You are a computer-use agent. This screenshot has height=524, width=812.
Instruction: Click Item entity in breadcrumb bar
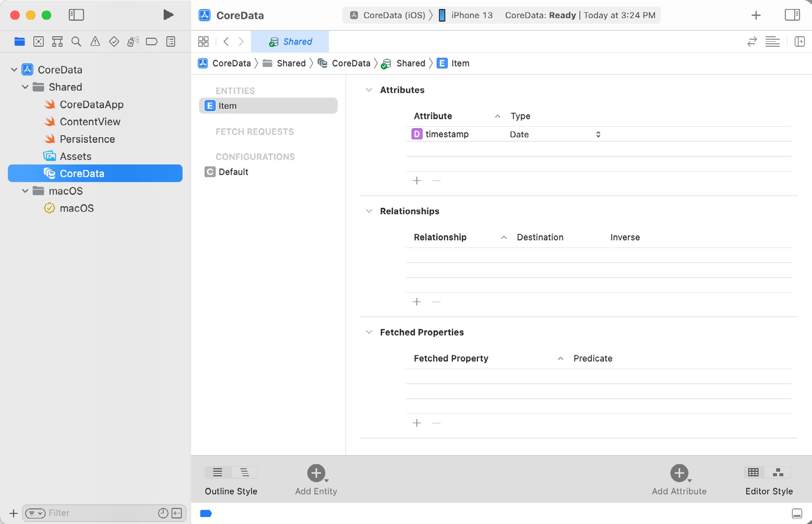coord(453,63)
